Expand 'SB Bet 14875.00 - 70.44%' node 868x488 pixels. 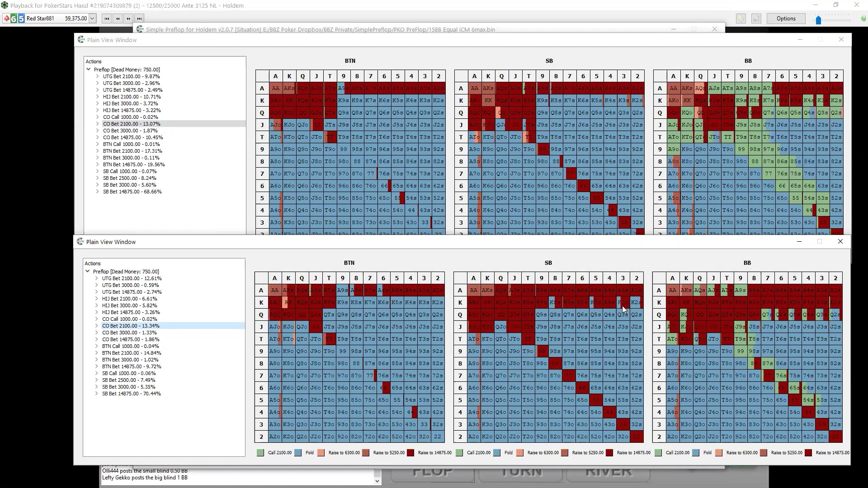(97, 394)
